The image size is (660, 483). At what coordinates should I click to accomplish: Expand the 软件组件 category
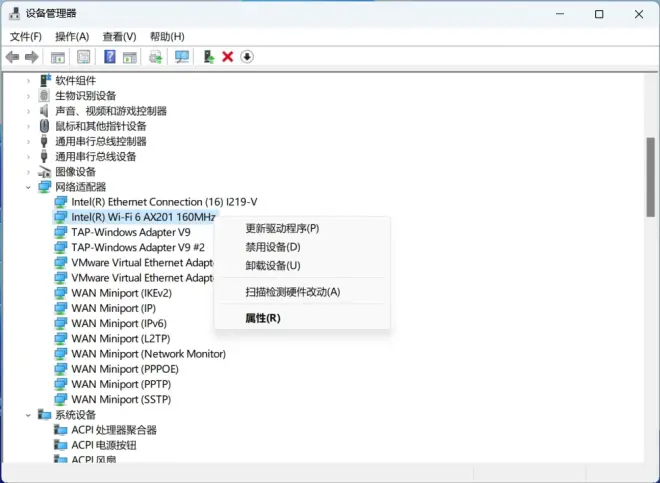28,81
